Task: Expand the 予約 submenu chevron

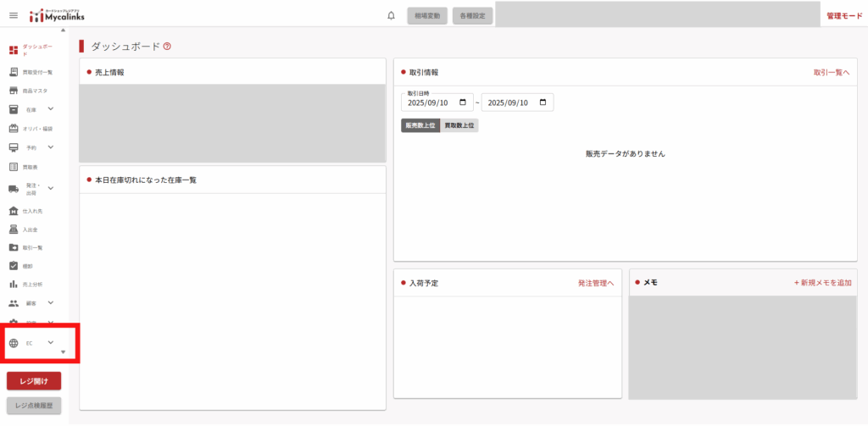Action: click(51, 147)
